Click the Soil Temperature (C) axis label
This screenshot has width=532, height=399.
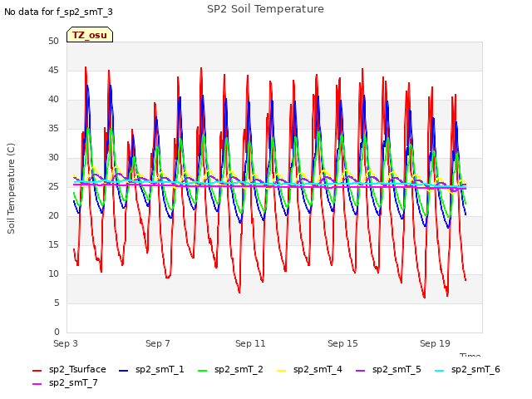click(x=11, y=189)
